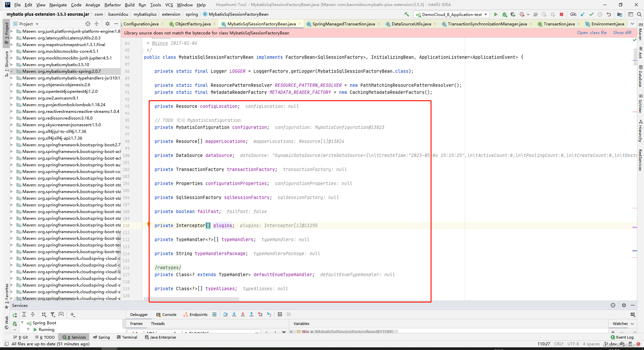Click Force Step Into red arrow

point(243,315)
